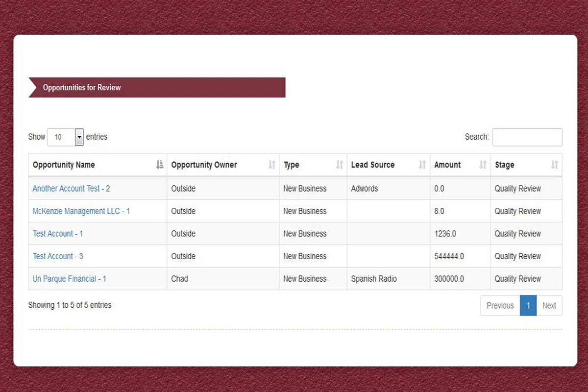Open Test Account - 3 opportunity
588x392 pixels.
click(x=58, y=256)
